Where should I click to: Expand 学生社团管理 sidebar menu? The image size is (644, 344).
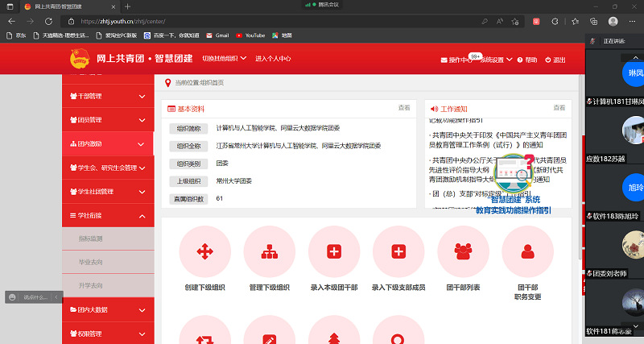point(108,192)
